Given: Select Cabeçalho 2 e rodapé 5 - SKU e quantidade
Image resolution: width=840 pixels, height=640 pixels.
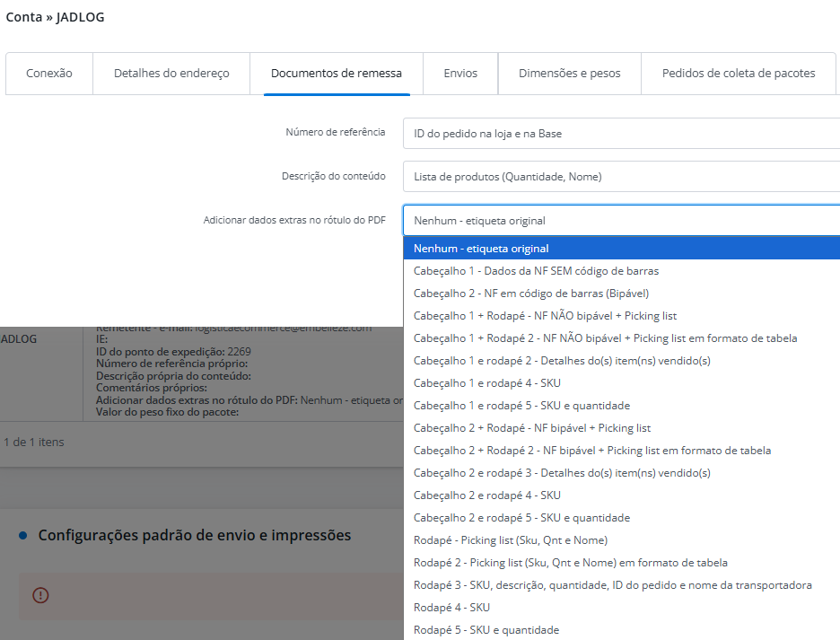Looking at the screenshot, I should coord(621,518).
